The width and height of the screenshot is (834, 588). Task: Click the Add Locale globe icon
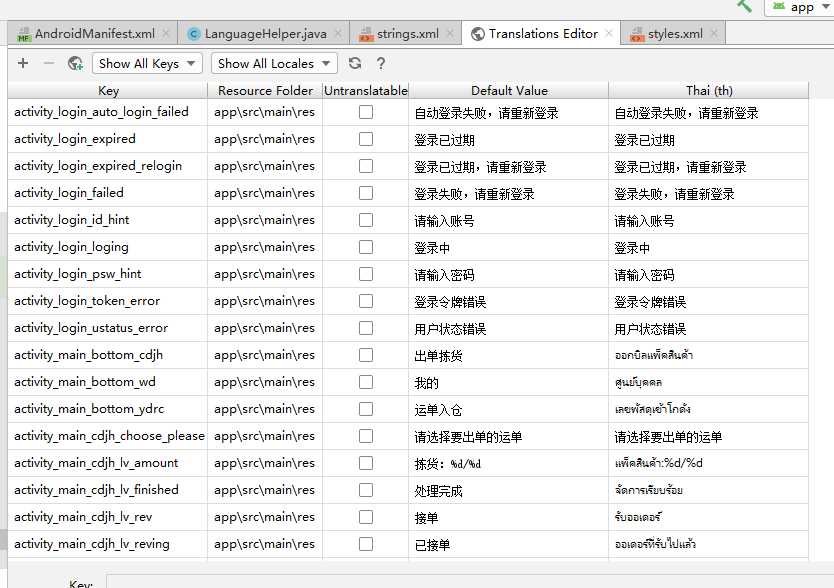pyautogui.click(x=76, y=63)
